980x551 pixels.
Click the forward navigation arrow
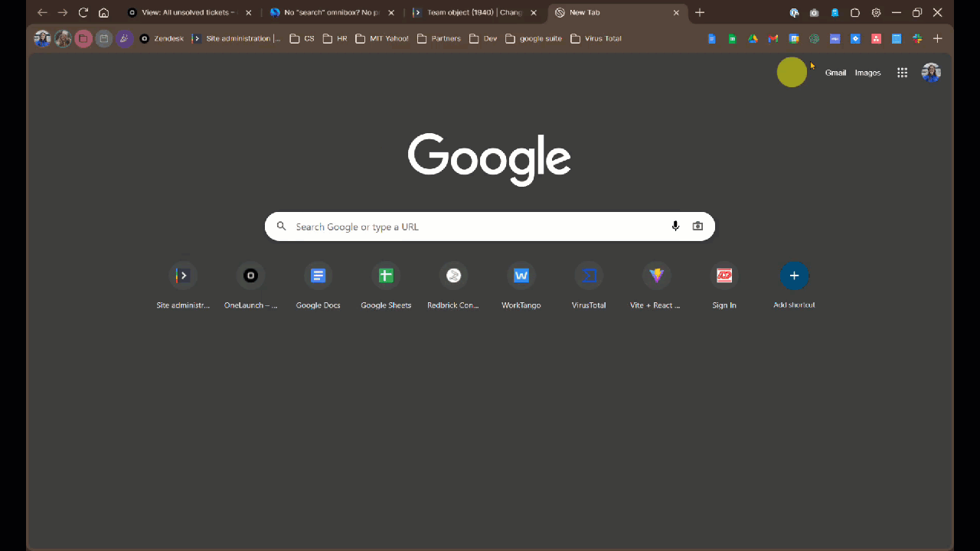pos(63,12)
